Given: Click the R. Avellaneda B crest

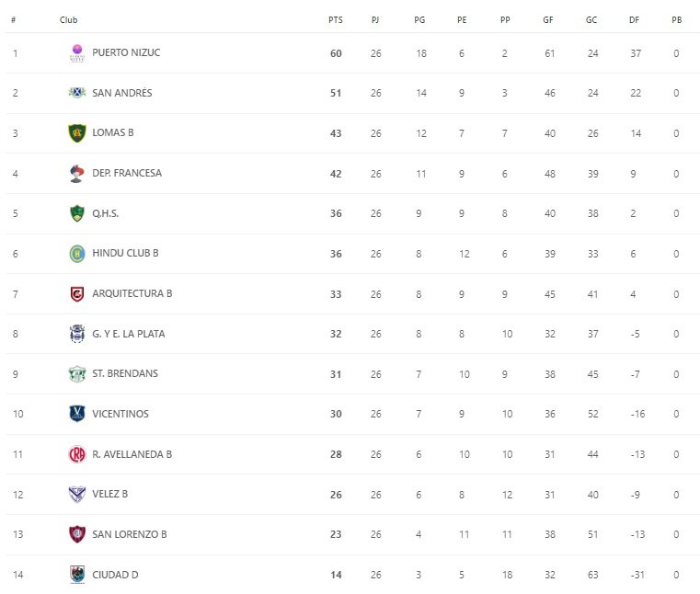Looking at the screenshot, I should (77, 454).
